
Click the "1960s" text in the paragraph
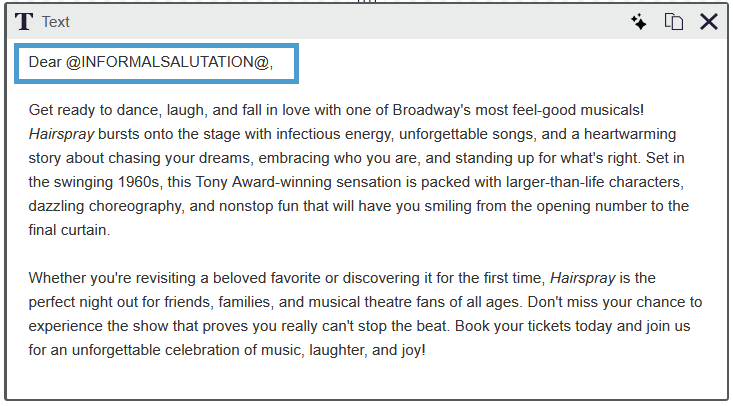[139, 182]
